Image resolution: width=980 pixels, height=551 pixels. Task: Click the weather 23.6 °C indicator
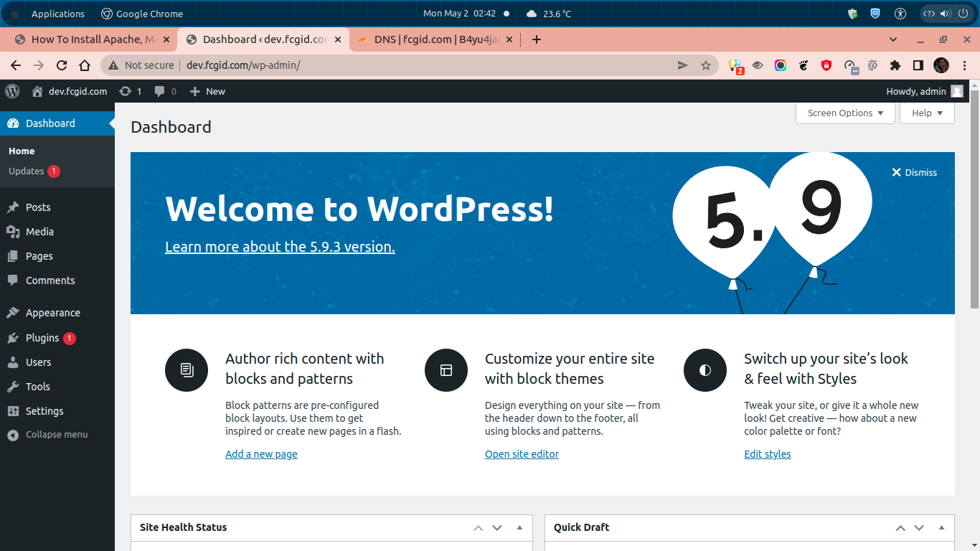[549, 14]
